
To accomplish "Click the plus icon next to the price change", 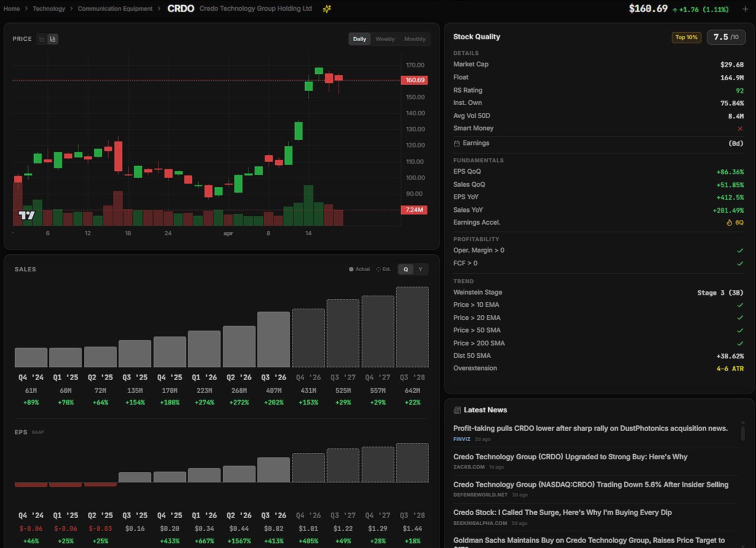I will point(745,9).
